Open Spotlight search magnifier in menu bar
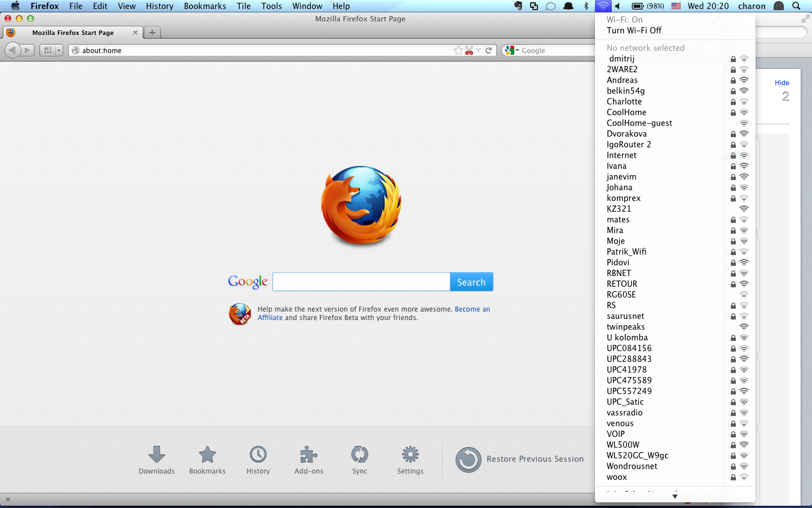 click(x=796, y=6)
